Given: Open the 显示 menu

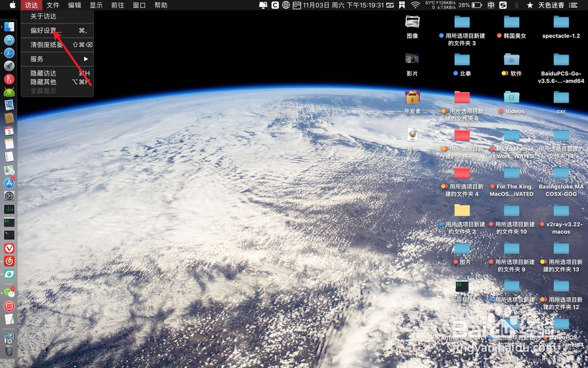Looking at the screenshot, I should 96,5.
